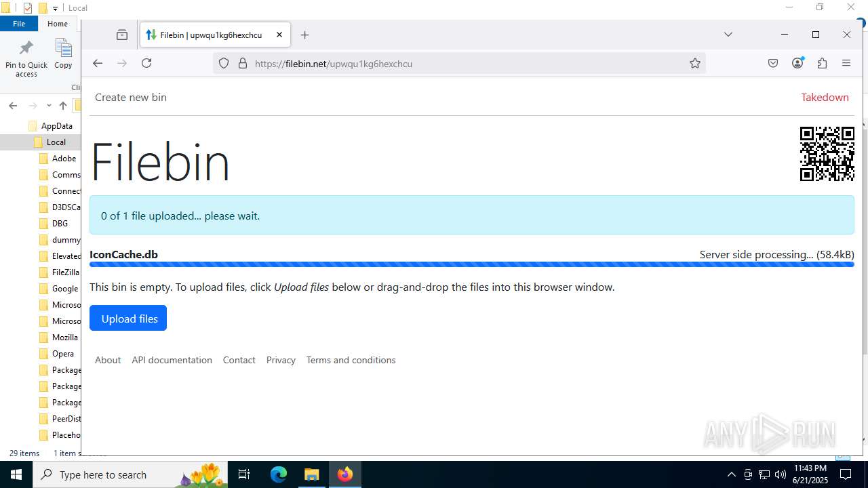
Task: Open tracking protection shield icon
Action: (x=224, y=64)
